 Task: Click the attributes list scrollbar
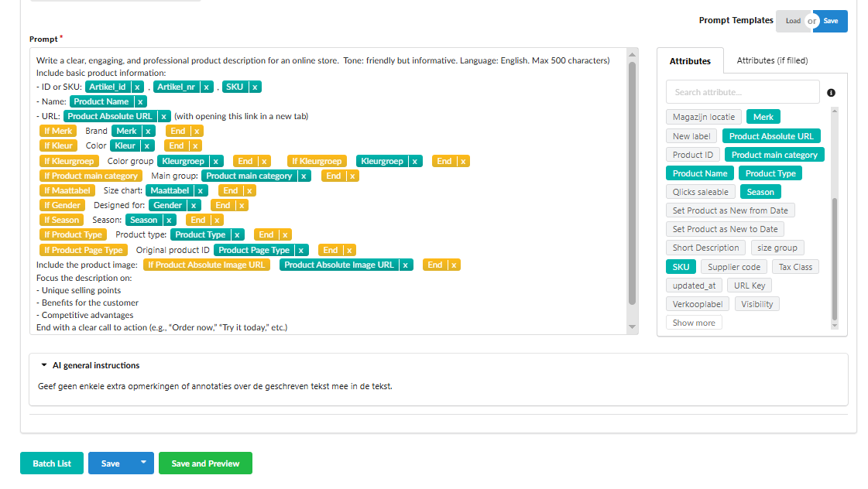click(834, 259)
